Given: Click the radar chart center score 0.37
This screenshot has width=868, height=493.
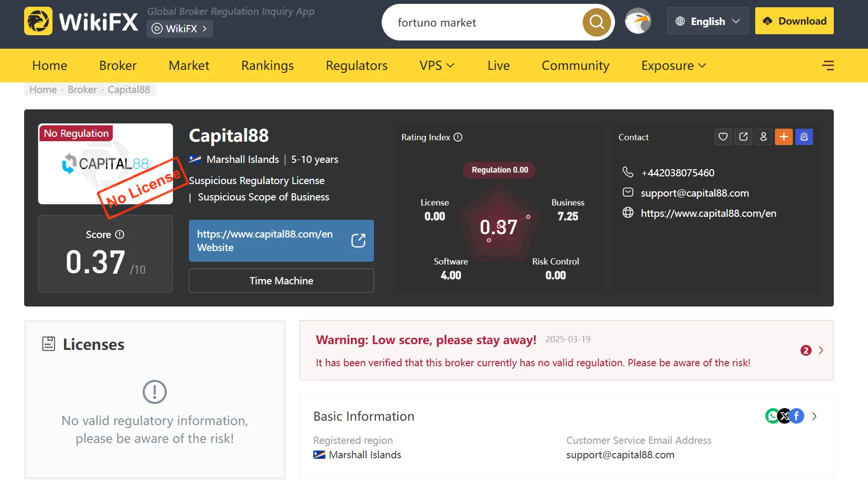Looking at the screenshot, I should (498, 227).
